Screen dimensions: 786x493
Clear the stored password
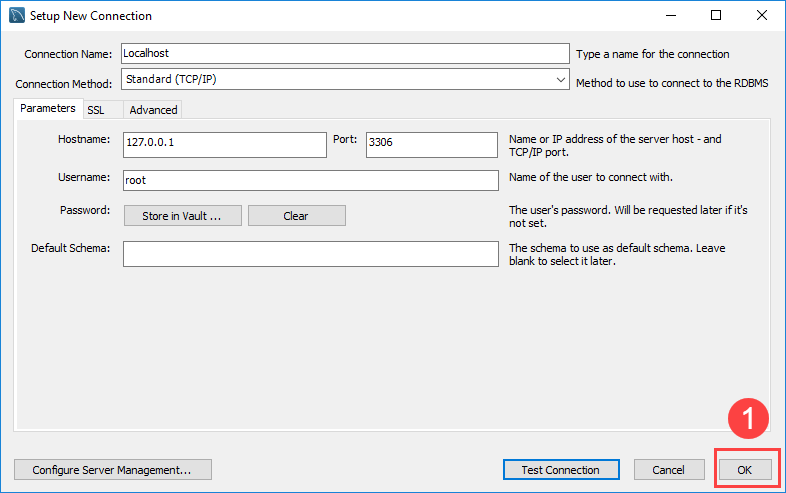(x=296, y=216)
